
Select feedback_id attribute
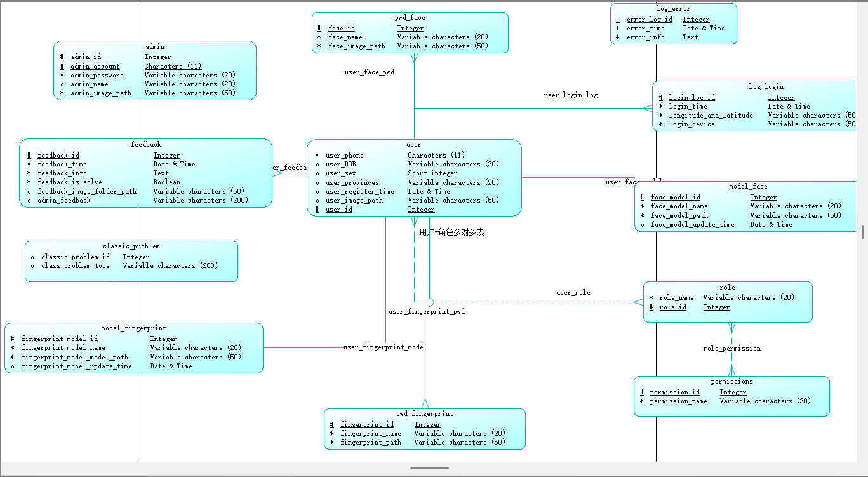58,155
